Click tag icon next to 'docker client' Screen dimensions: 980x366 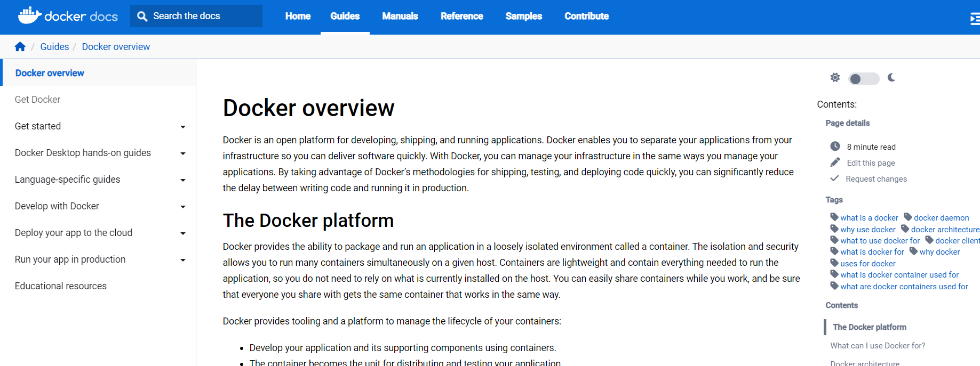click(929, 240)
